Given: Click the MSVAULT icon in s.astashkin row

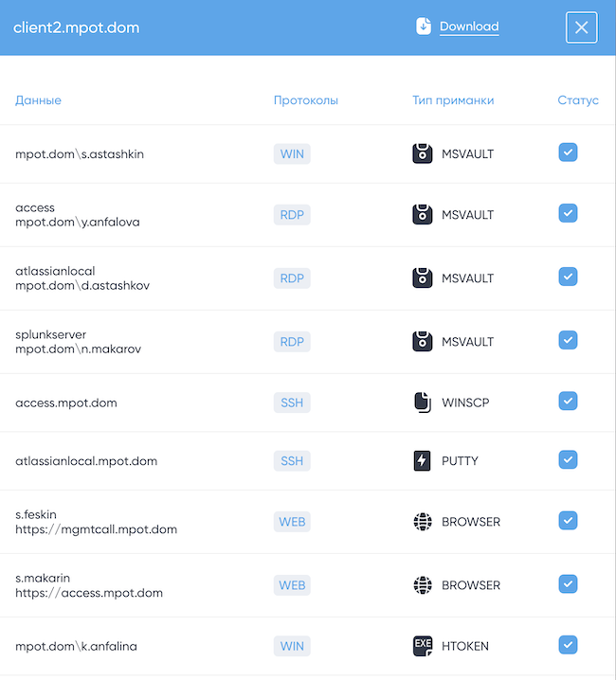Looking at the screenshot, I should point(423,153).
